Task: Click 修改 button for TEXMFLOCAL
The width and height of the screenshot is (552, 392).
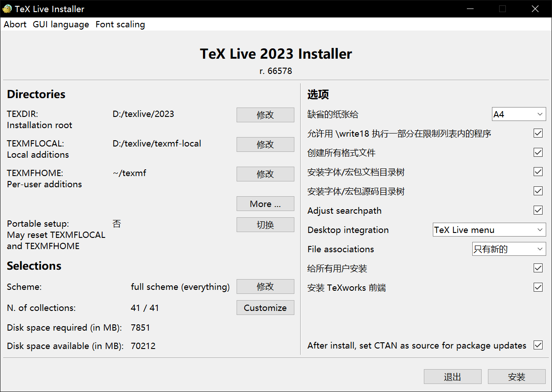Action: (265, 144)
